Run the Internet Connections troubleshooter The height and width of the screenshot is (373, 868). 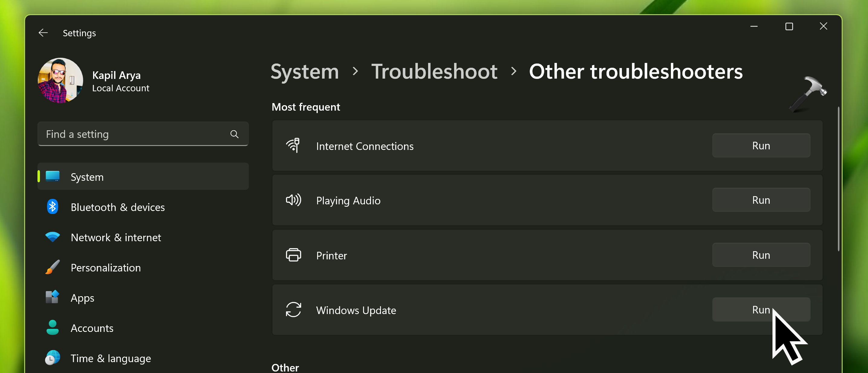coord(760,146)
